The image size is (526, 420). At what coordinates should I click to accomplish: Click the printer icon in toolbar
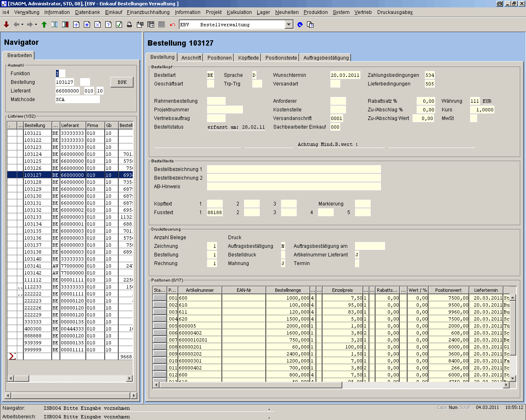129,25
